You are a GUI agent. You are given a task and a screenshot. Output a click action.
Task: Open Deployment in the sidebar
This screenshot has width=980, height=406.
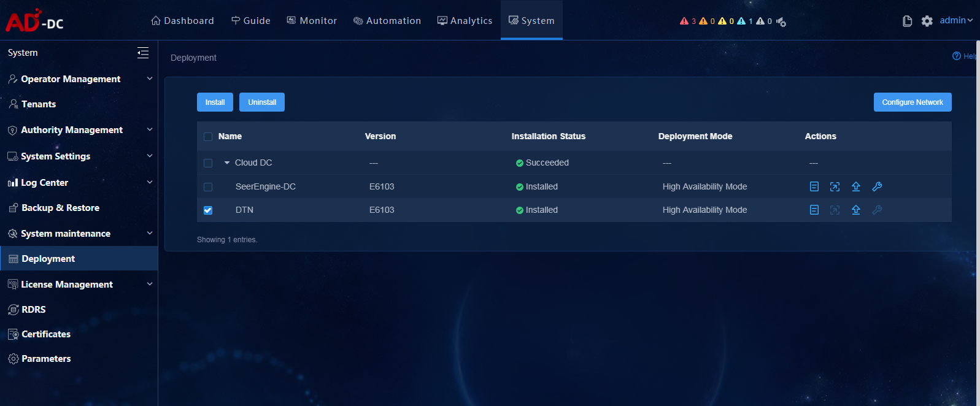[79, 259]
